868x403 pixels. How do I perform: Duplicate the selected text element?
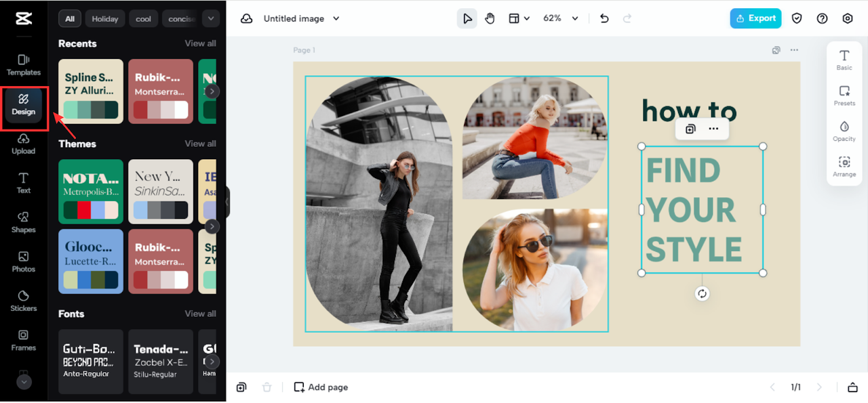click(690, 129)
